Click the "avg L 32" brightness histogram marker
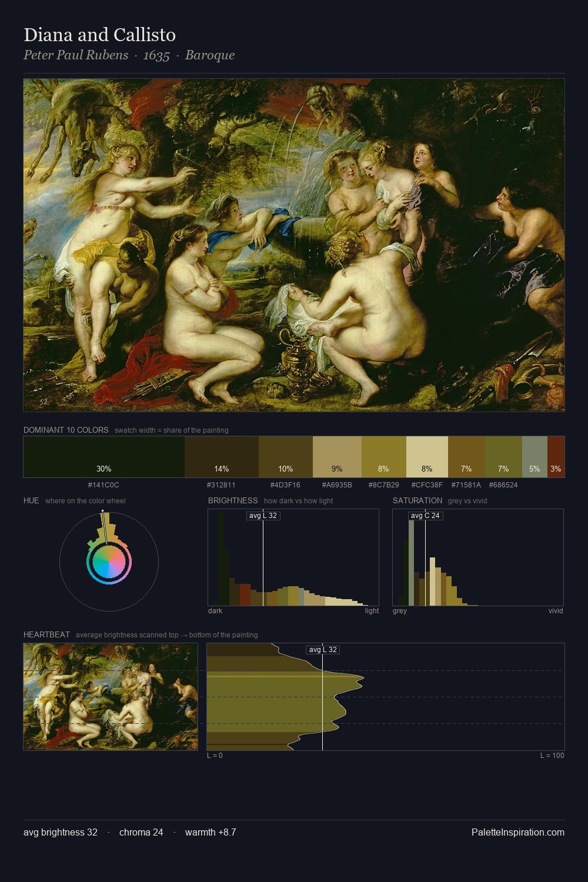The height and width of the screenshot is (882, 588). click(263, 516)
